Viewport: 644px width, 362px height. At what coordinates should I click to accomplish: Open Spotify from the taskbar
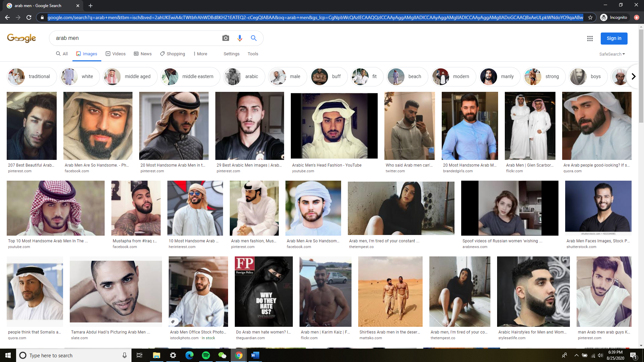point(206,355)
